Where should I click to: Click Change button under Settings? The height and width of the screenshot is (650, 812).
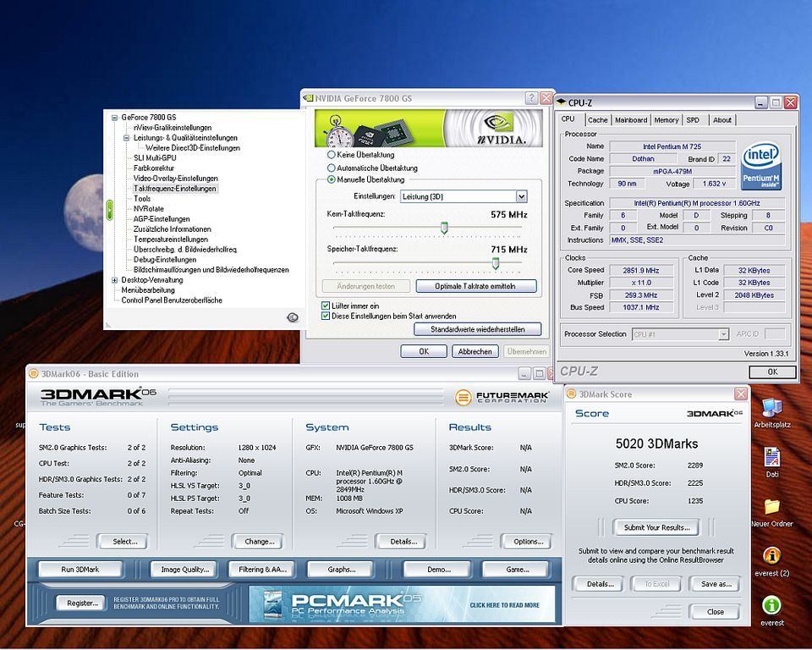(x=259, y=541)
